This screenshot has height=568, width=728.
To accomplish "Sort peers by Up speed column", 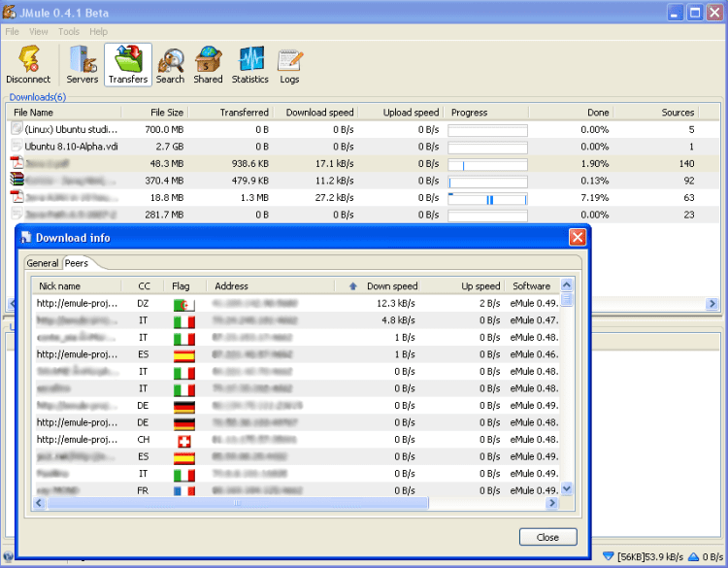I will pyautogui.click(x=462, y=286).
